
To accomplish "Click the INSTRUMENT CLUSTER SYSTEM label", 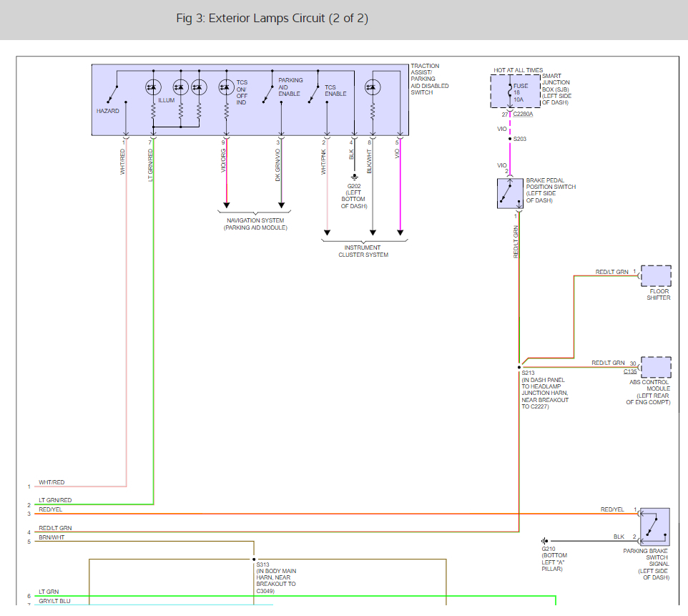I will (363, 251).
